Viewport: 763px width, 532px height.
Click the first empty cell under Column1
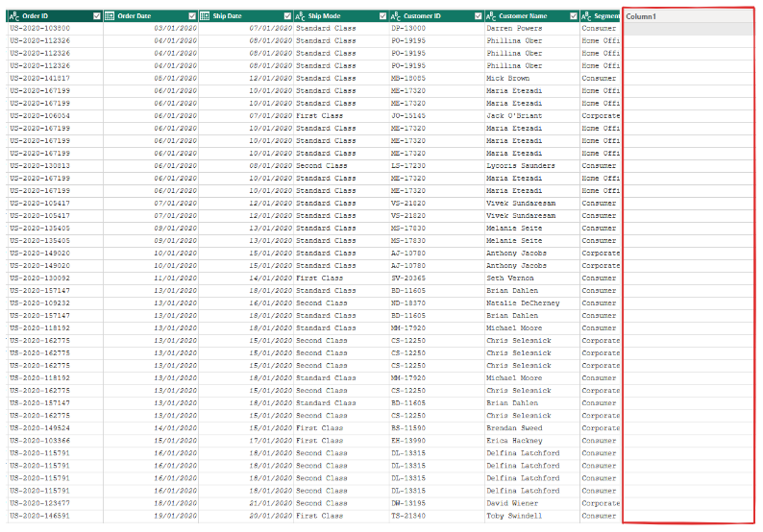688,29
